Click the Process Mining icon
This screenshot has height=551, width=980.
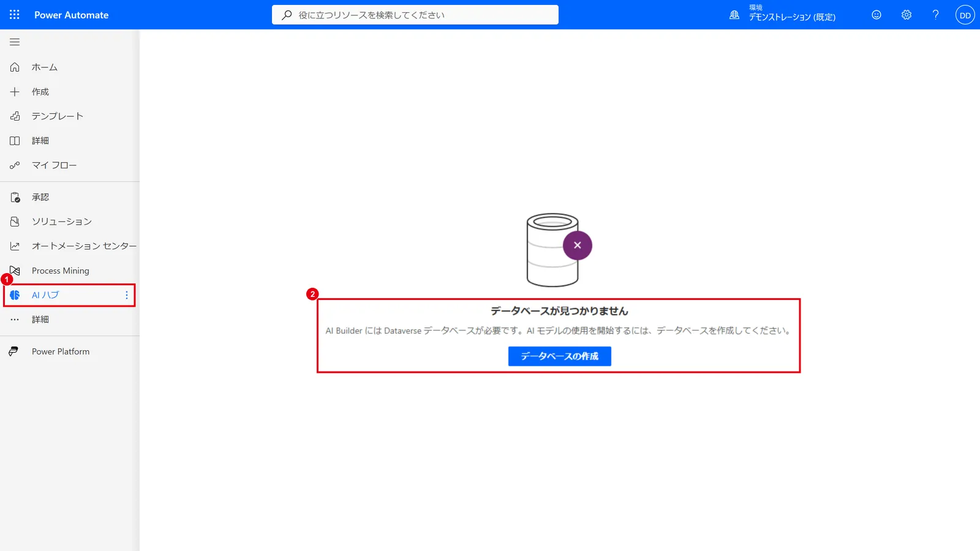click(15, 271)
